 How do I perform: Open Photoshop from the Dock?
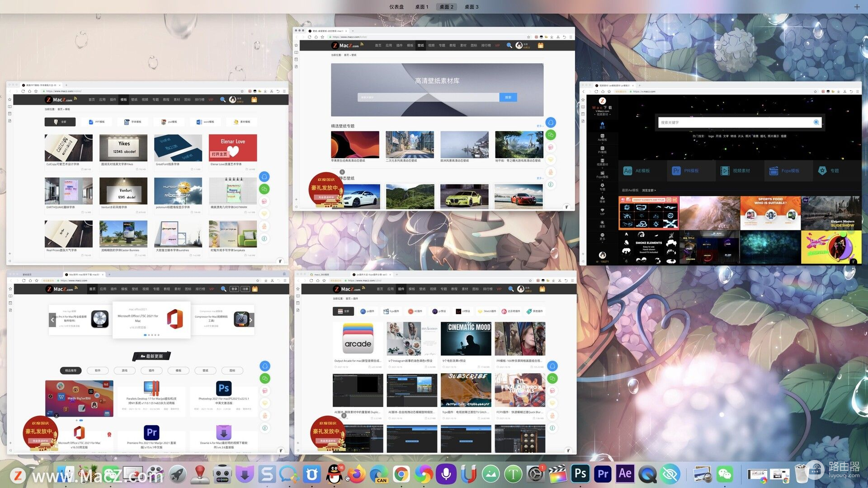(x=580, y=474)
